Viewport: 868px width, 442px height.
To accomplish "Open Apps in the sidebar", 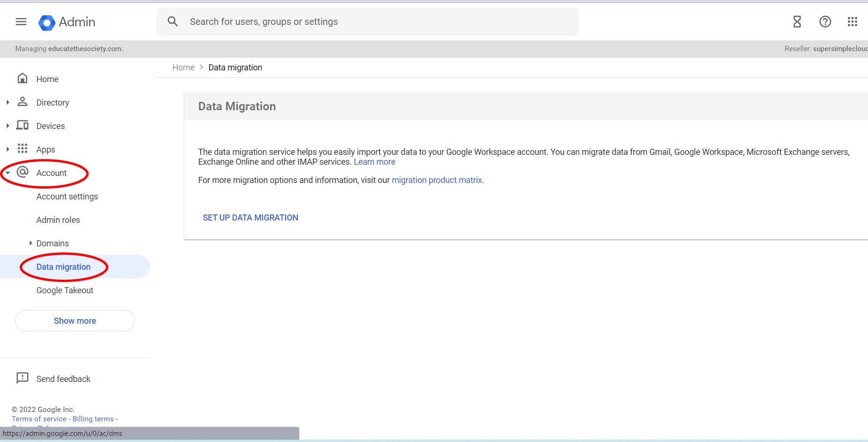I will click(45, 150).
